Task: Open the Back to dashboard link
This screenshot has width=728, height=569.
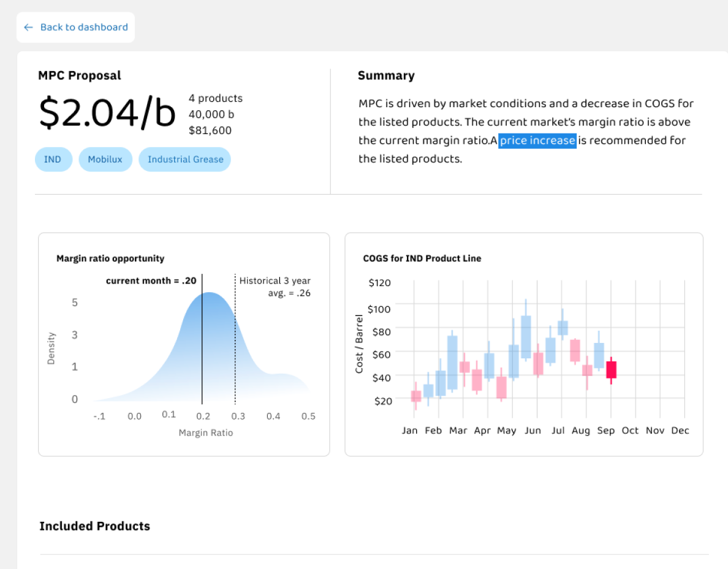Action: pyautogui.click(x=84, y=28)
